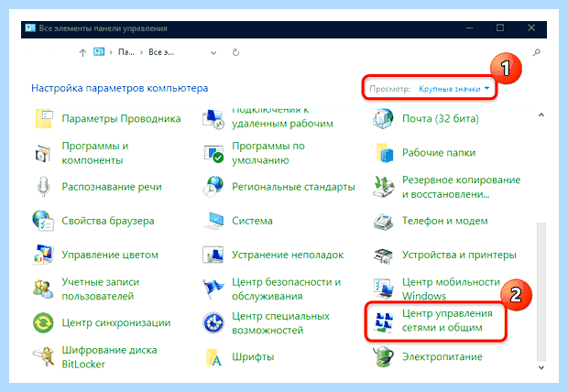The height and width of the screenshot is (392, 568).
Task: Open the Центр управления сетями и общим link
Action: point(447,321)
